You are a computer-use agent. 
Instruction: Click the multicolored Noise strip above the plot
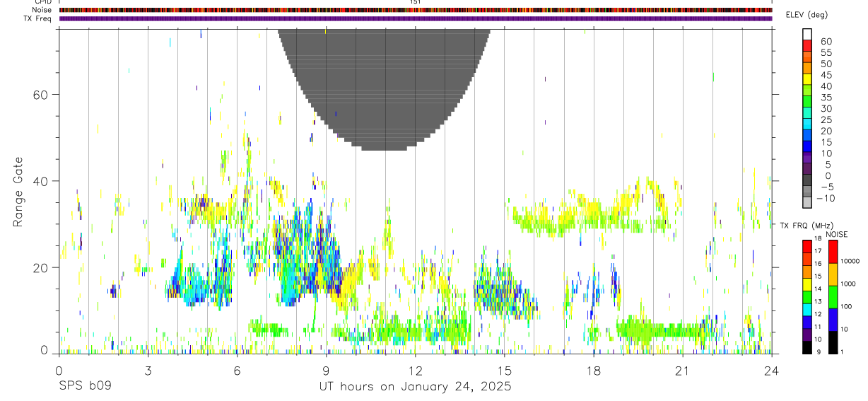[416, 10]
